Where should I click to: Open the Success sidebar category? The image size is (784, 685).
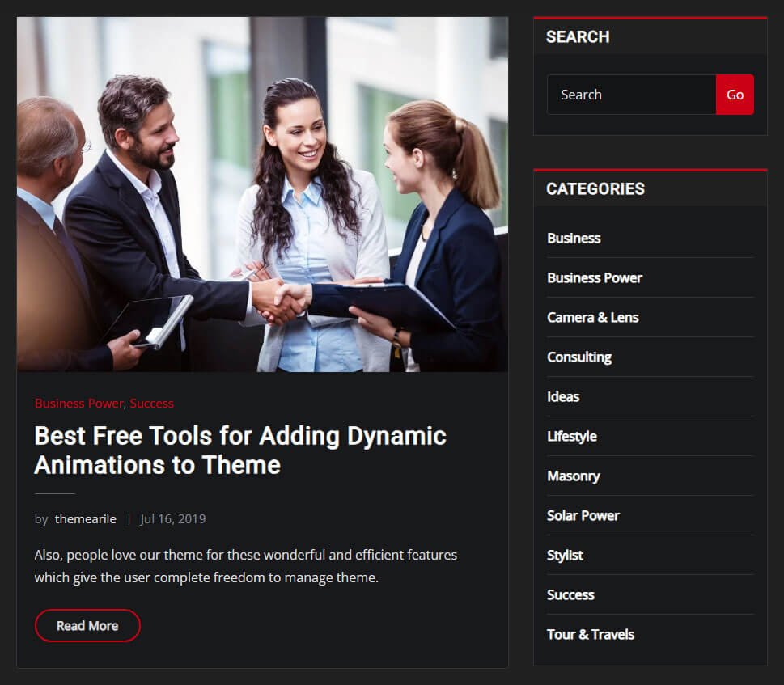tap(570, 594)
